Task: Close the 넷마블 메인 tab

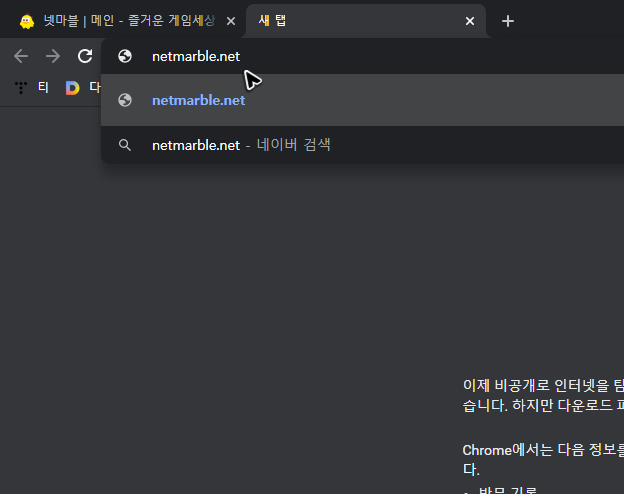Action: [x=231, y=21]
